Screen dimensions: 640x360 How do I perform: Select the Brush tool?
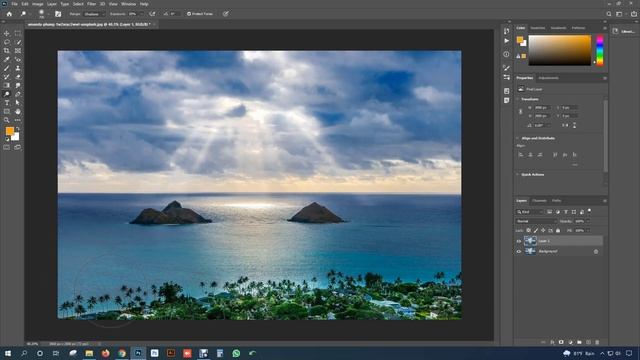tap(7, 68)
